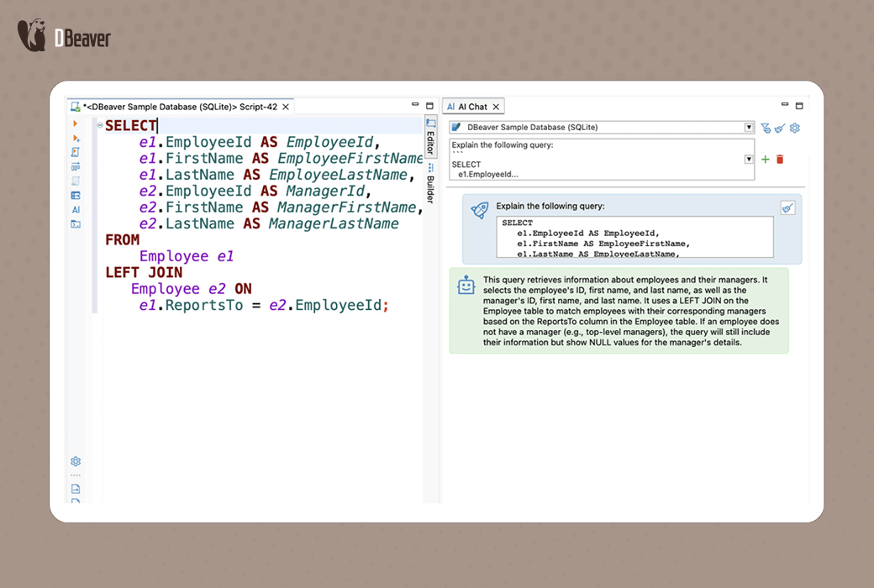Run the SQL statement with the orange execute arrow
The image size is (874, 588).
76,124
